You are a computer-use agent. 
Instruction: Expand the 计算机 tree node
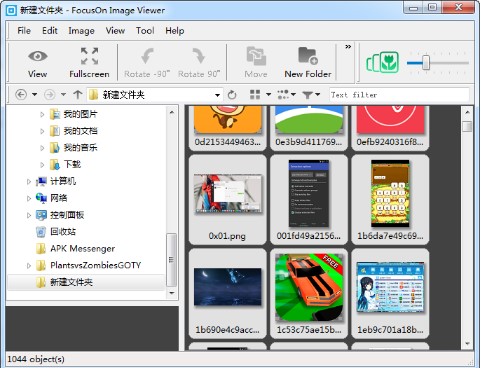(29, 182)
